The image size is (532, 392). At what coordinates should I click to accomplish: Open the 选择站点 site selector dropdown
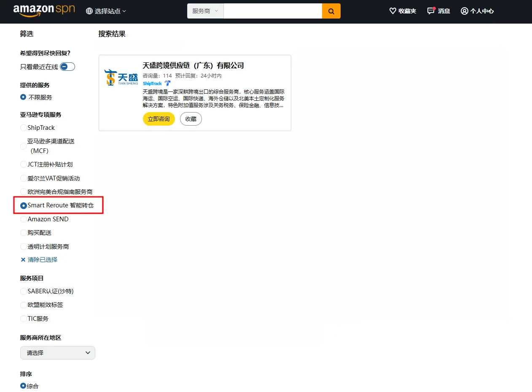pyautogui.click(x=106, y=11)
